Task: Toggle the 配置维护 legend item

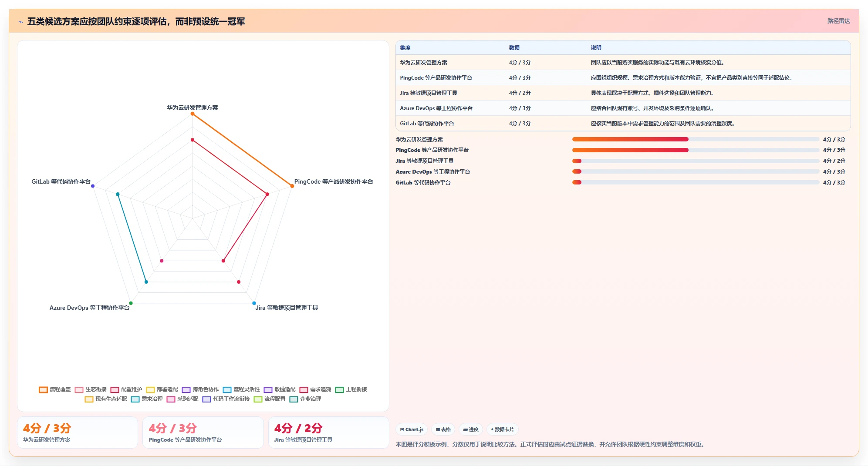Action: (x=126, y=389)
